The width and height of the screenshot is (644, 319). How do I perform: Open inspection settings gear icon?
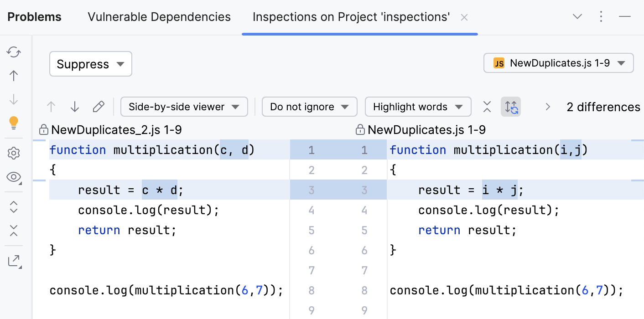(14, 154)
